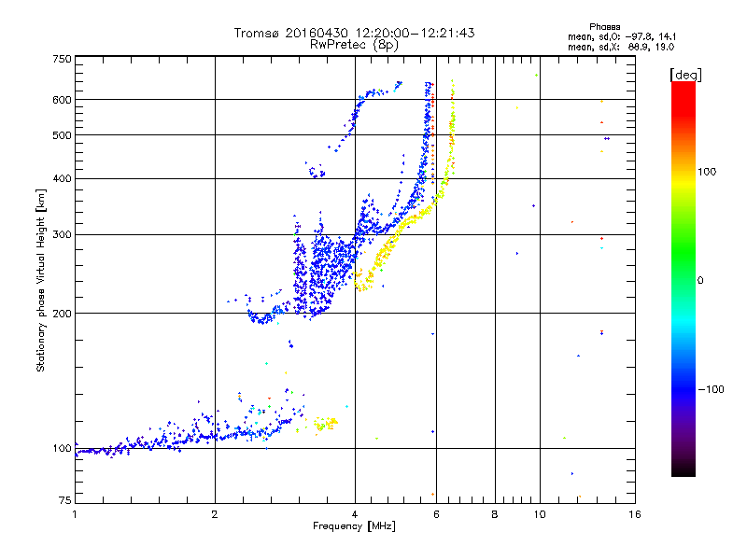Click the y-axis tick label "750"
This screenshot has width=747, height=560.
tap(62, 59)
